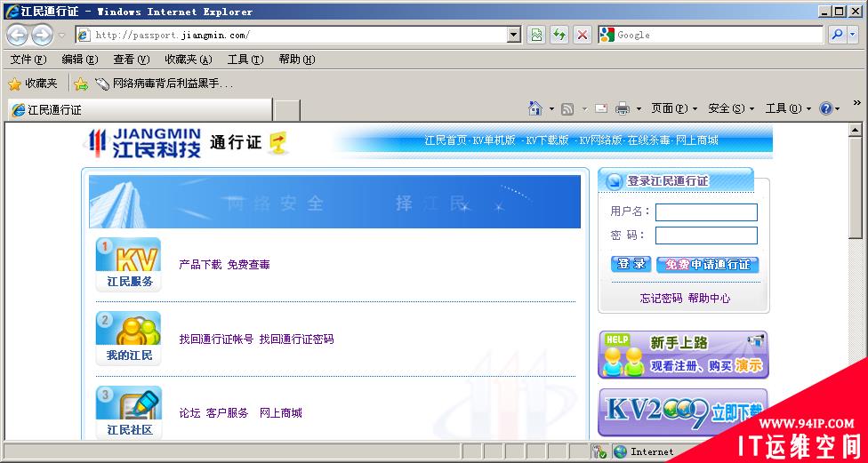Click the 江民科技 JIANGMIN logo

coord(144,143)
